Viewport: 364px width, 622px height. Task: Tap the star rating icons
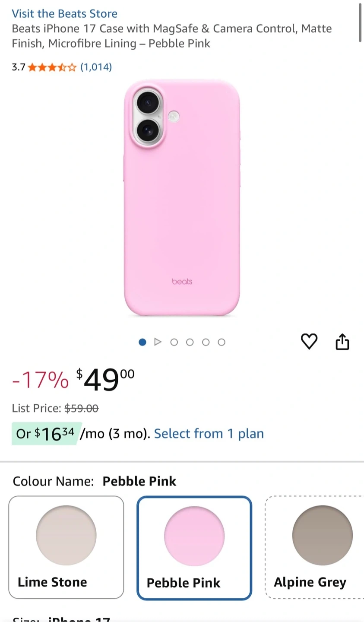(52, 67)
